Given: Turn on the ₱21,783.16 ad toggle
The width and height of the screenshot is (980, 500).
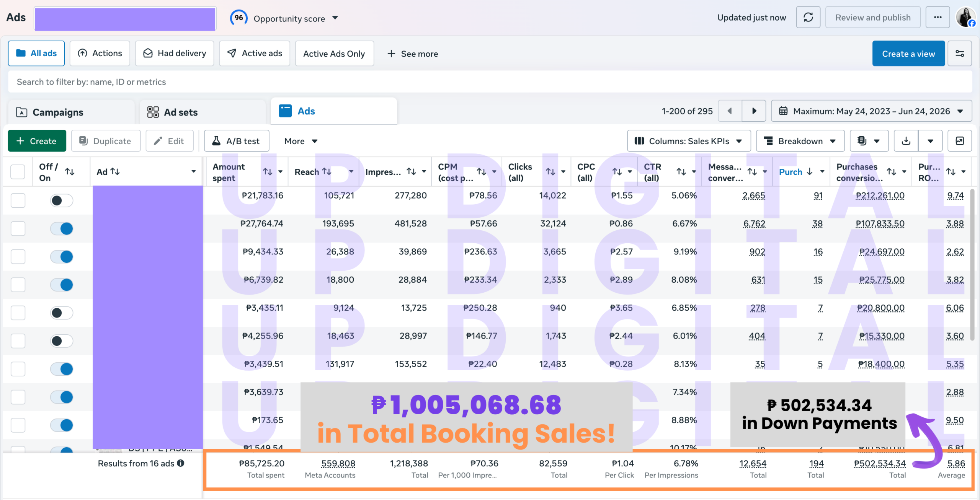Looking at the screenshot, I should [x=61, y=200].
